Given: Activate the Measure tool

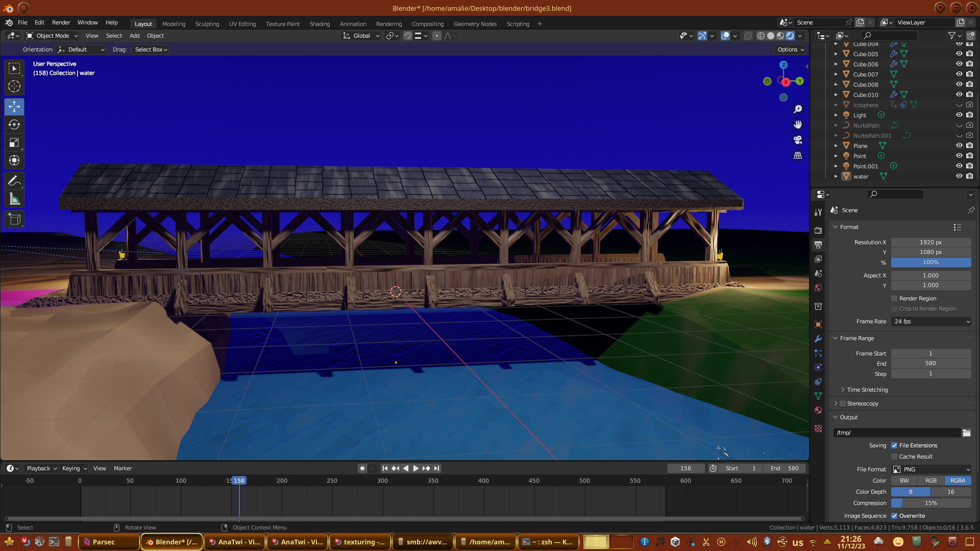Looking at the screenshot, I should (14, 199).
